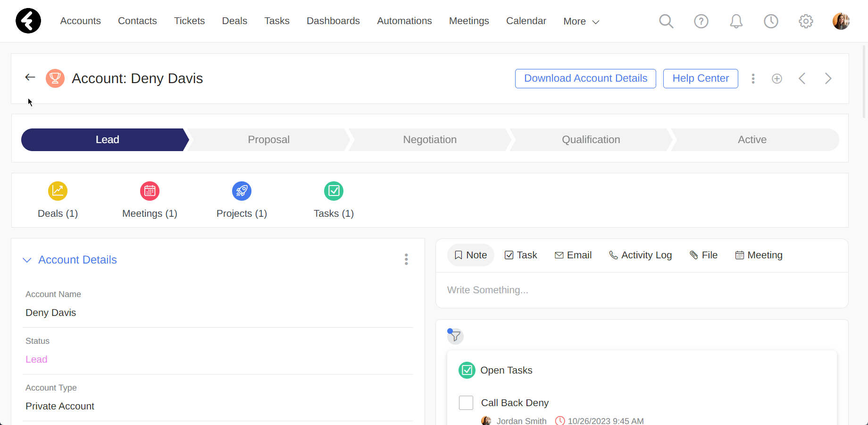868x425 pixels.
Task: Click the orange trophy account icon
Action: click(x=55, y=78)
